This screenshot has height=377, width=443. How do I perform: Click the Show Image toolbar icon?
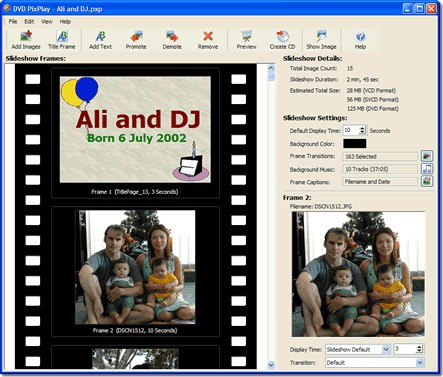322,40
